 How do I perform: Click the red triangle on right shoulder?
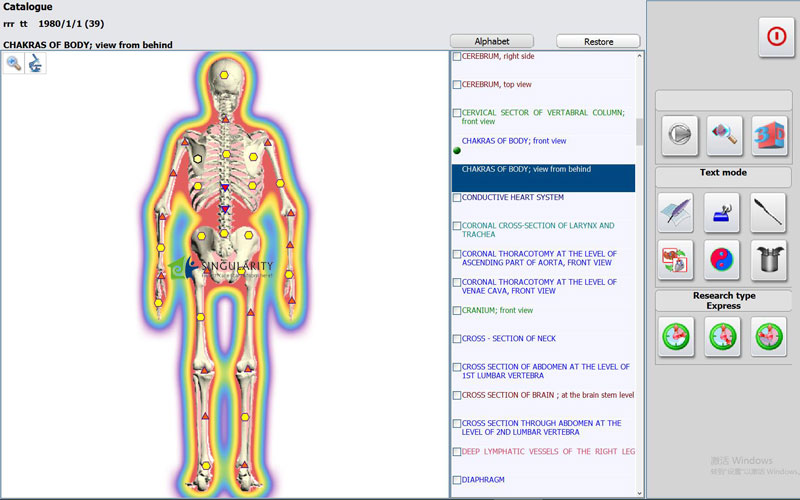click(267, 142)
